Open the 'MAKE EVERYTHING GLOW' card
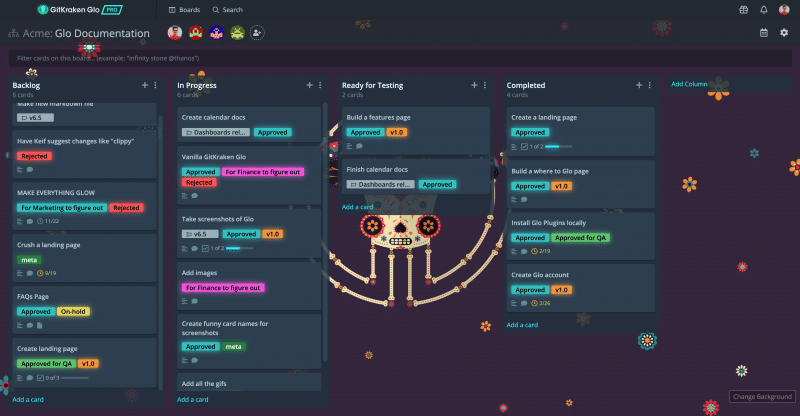This screenshot has width=800, height=416. point(84,206)
